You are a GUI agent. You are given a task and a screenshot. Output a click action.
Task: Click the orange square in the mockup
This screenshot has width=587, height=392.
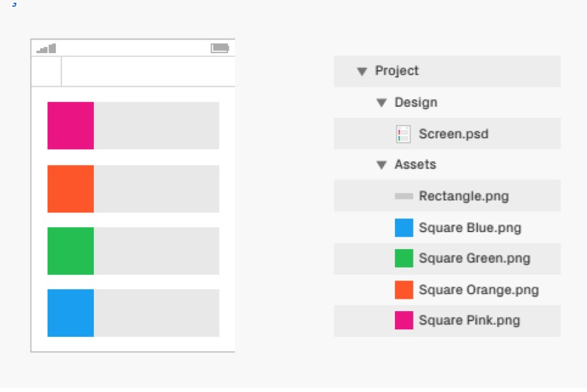pos(71,189)
